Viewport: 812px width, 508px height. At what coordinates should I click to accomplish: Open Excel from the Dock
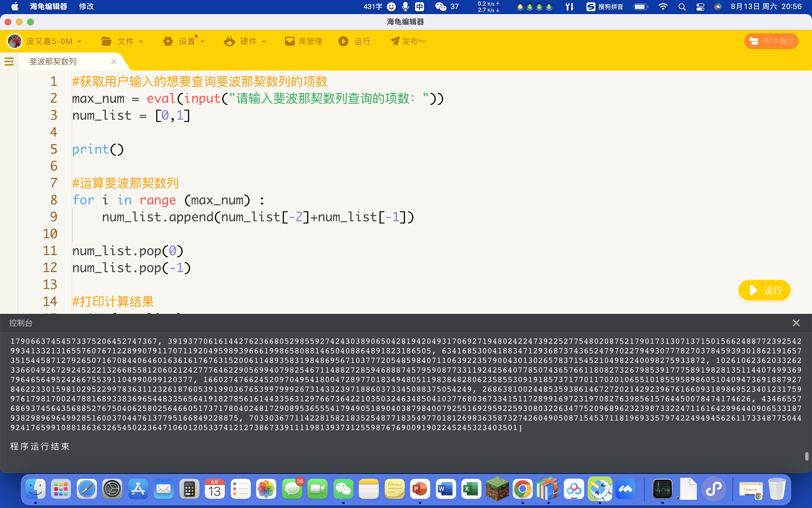[471, 489]
